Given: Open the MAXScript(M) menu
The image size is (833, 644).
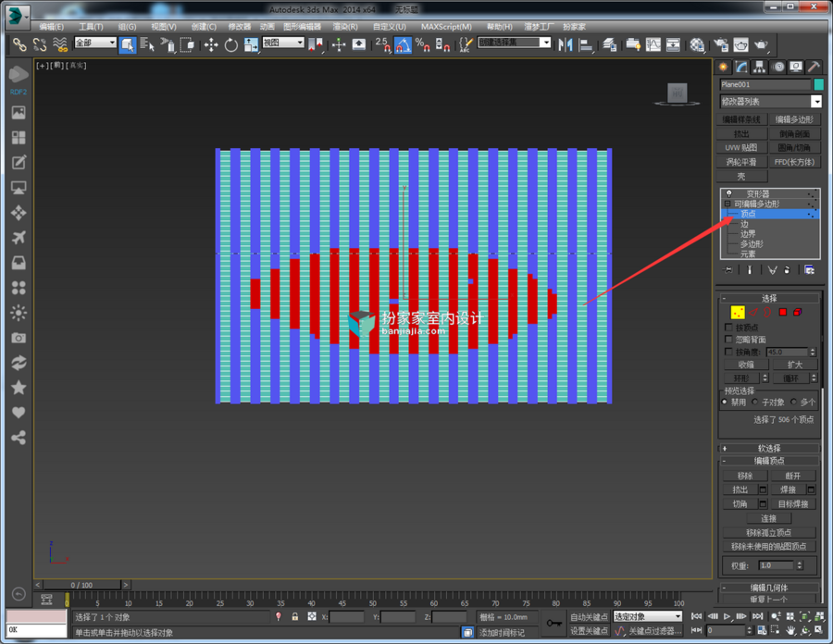Looking at the screenshot, I should coord(446,27).
